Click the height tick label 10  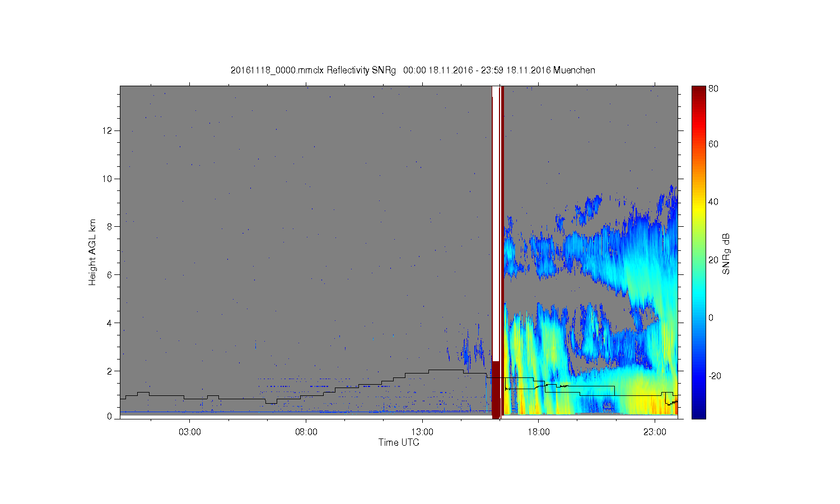(x=108, y=179)
